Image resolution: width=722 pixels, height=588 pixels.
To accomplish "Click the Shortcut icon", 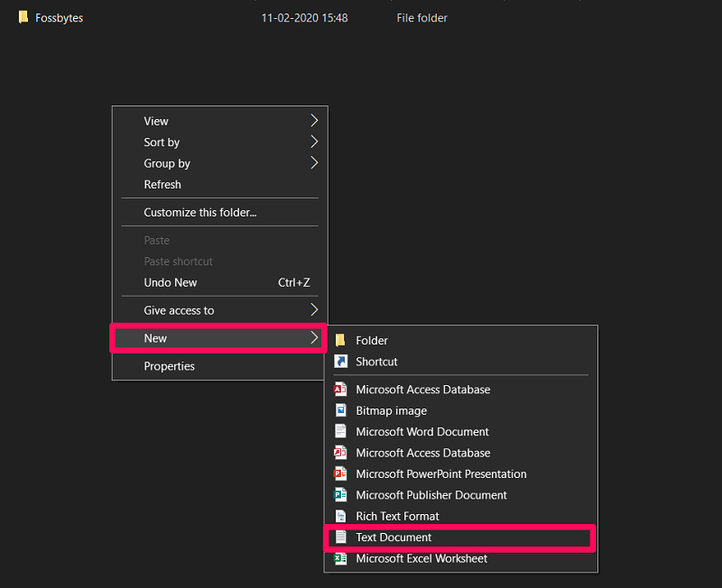I will [x=341, y=361].
